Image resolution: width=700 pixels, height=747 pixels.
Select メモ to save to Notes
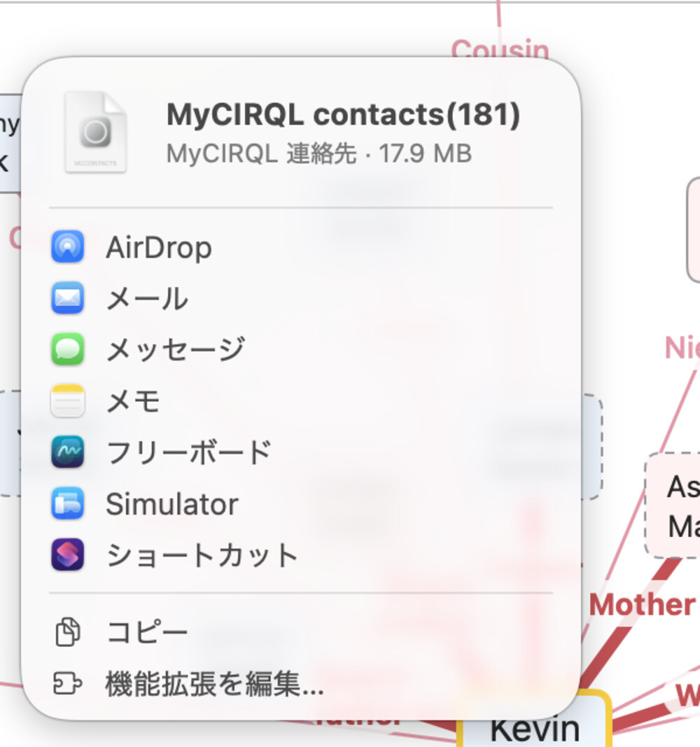click(133, 401)
